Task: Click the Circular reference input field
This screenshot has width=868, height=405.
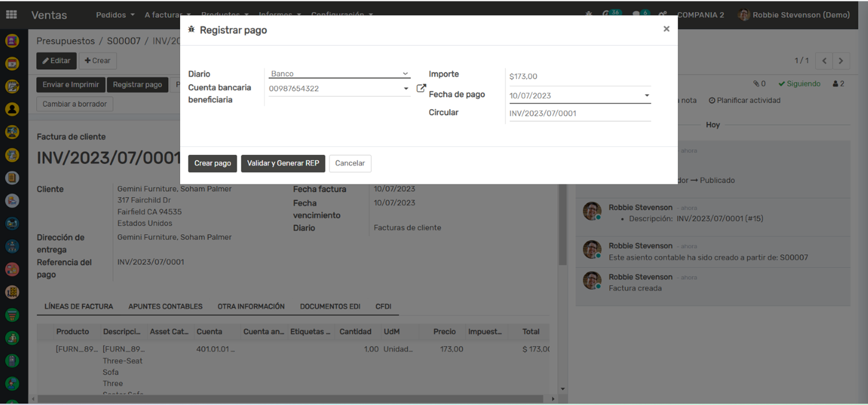Action: (579, 113)
